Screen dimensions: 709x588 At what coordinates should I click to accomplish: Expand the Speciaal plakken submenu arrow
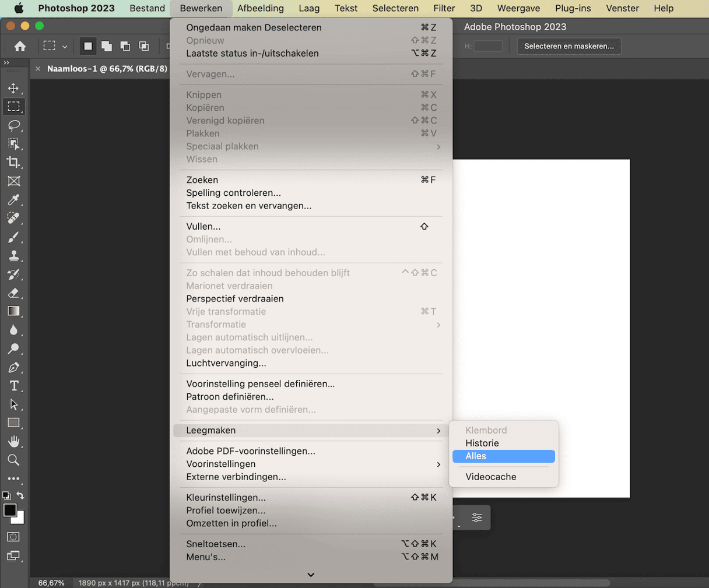pyautogui.click(x=438, y=147)
